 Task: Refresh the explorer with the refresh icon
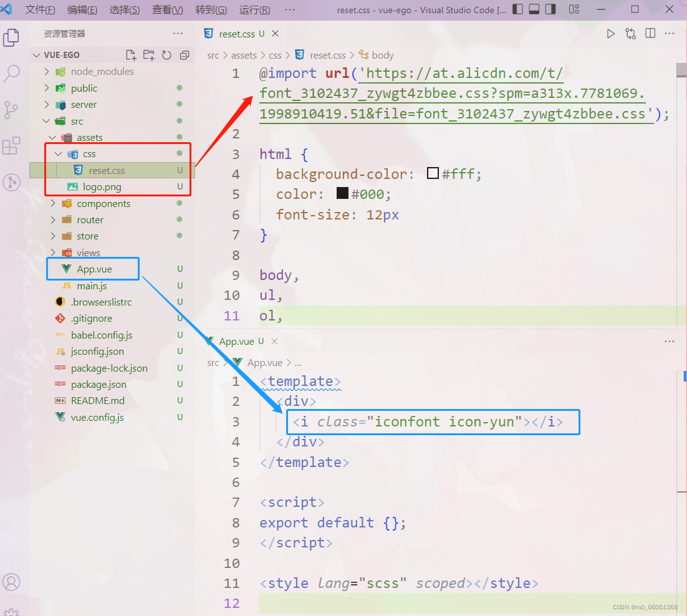point(166,55)
